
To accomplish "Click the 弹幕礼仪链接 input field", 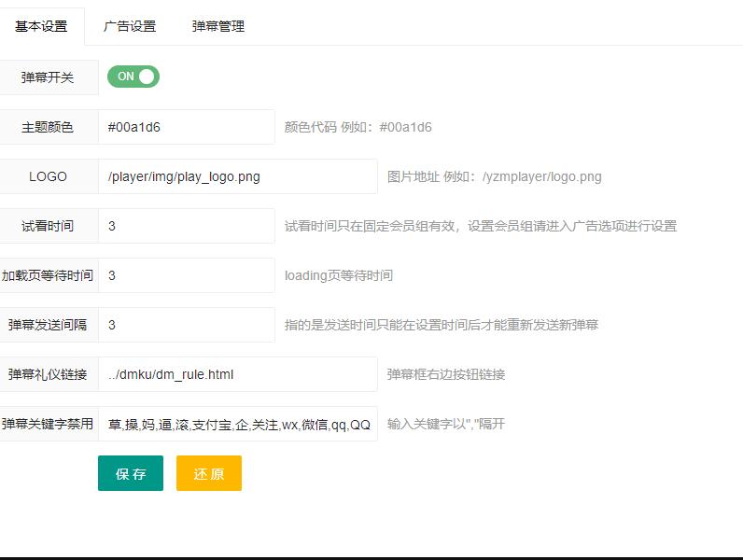I will point(238,374).
